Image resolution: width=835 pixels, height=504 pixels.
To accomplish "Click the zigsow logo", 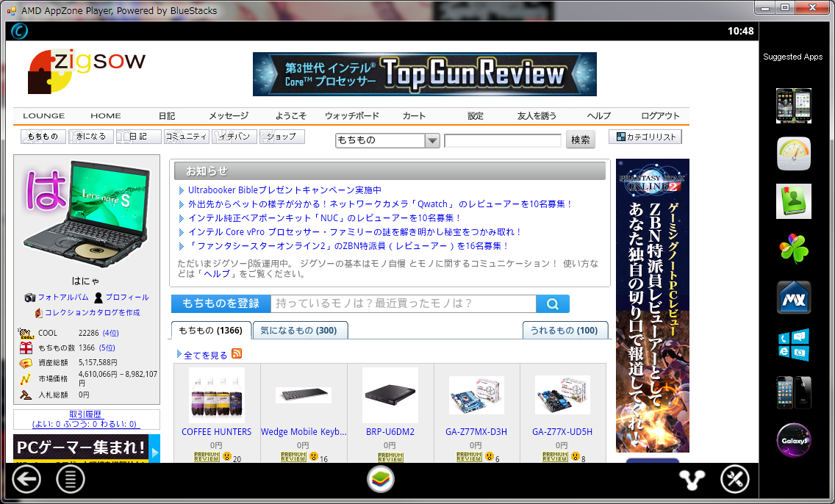I will [86, 71].
